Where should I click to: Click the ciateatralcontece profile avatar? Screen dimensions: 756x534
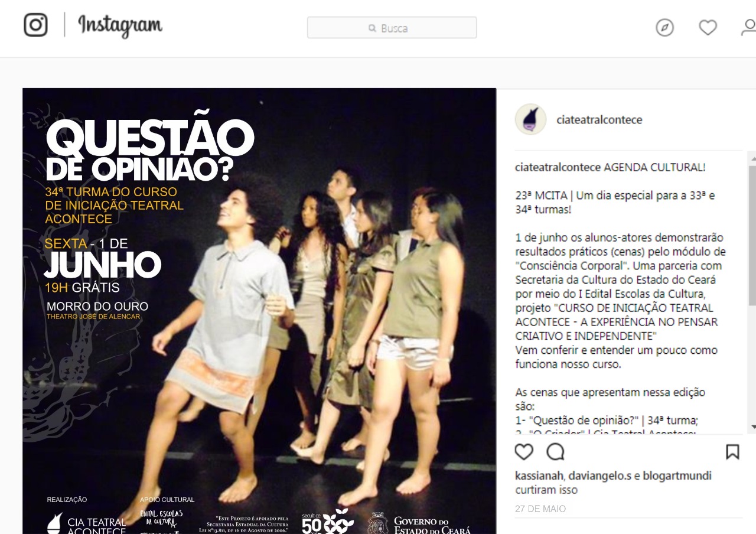pos(530,119)
